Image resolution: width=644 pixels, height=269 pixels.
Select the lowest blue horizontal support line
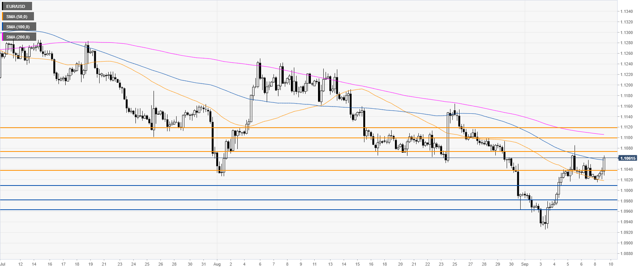pyautogui.click(x=302, y=210)
